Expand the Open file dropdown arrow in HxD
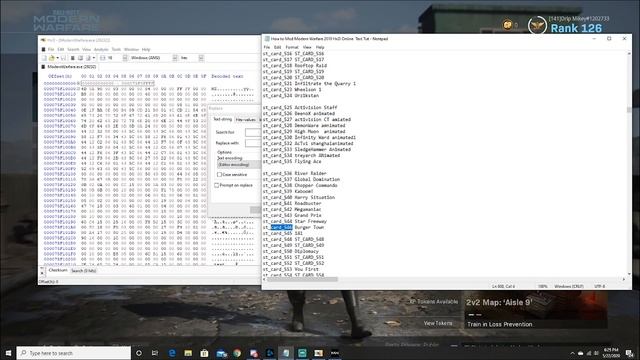 [x=57, y=58]
